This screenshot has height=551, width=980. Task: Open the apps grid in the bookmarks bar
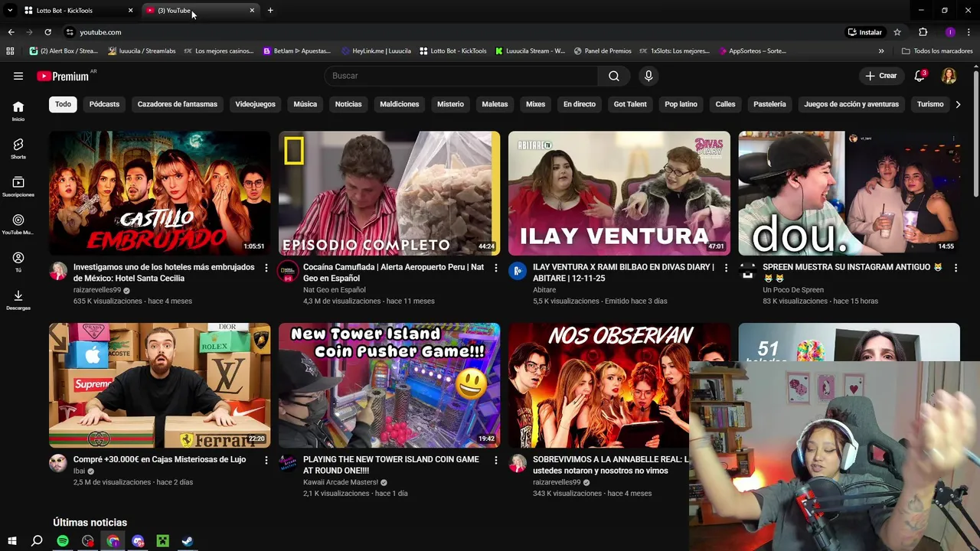pyautogui.click(x=10, y=51)
